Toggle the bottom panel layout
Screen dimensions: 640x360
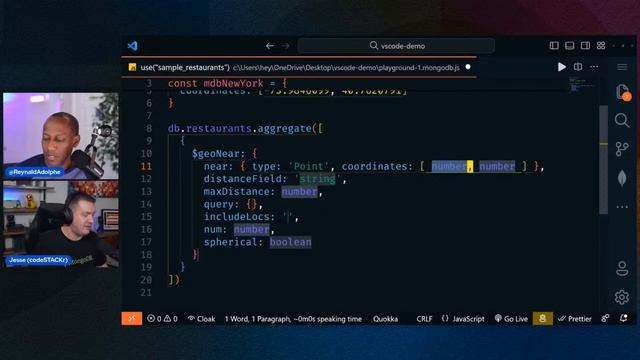coord(569,46)
